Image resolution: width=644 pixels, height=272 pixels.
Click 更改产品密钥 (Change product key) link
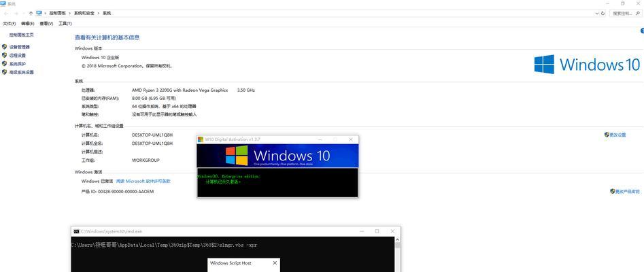[x=627, y=192]
